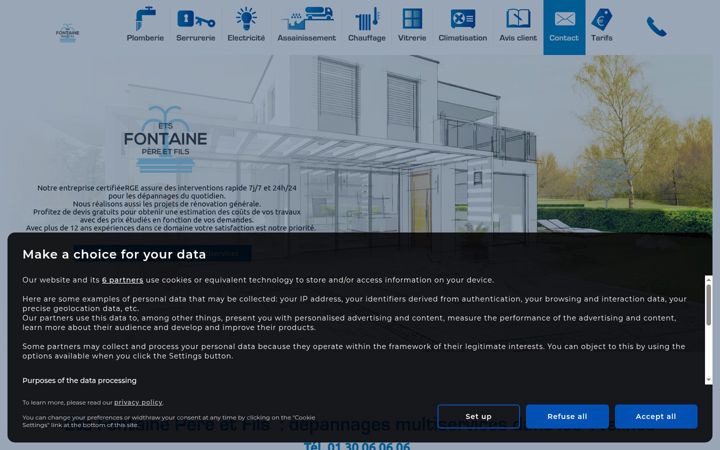Click the Assainissement menu label
720x450 pixels.
[x=307, y=38]
